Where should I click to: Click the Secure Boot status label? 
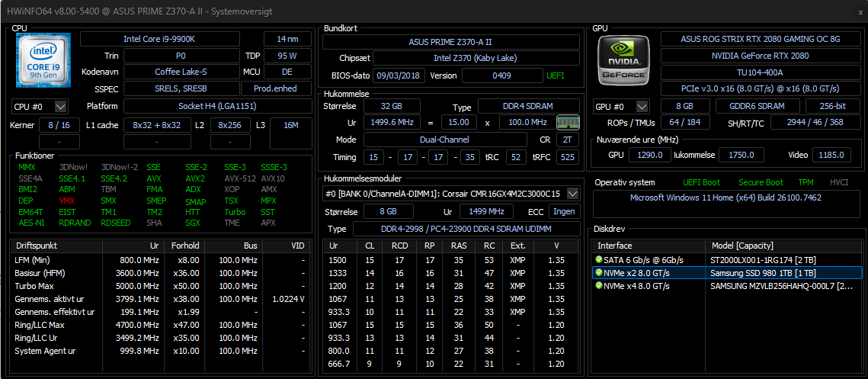click(761, 182)
